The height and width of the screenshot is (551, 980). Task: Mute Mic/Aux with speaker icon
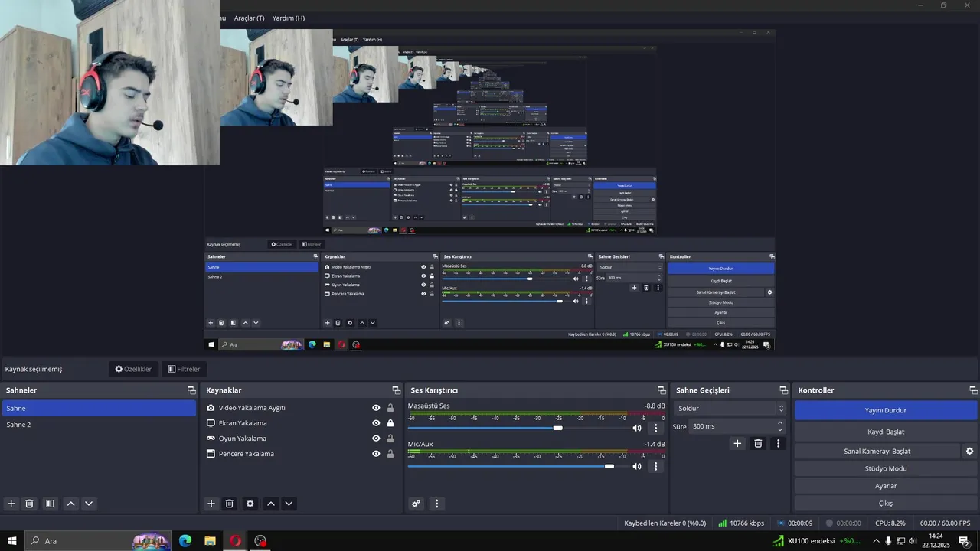click(x=637, y=466)
